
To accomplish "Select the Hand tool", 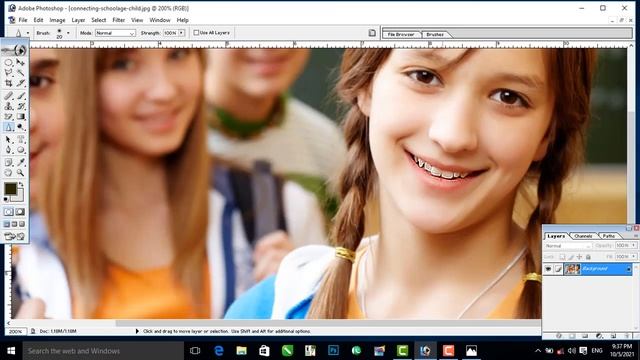I will pyautogui.click(x=9, y=173).
